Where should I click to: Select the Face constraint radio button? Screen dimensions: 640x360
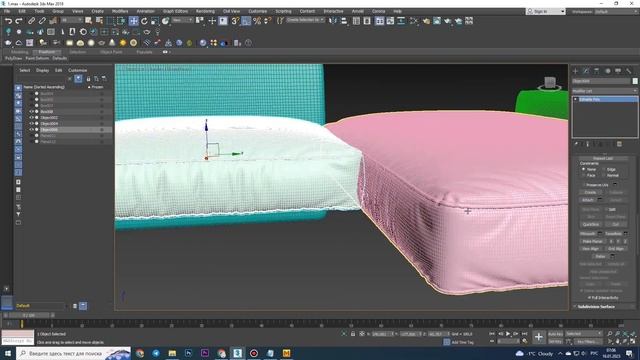point(584,175)
